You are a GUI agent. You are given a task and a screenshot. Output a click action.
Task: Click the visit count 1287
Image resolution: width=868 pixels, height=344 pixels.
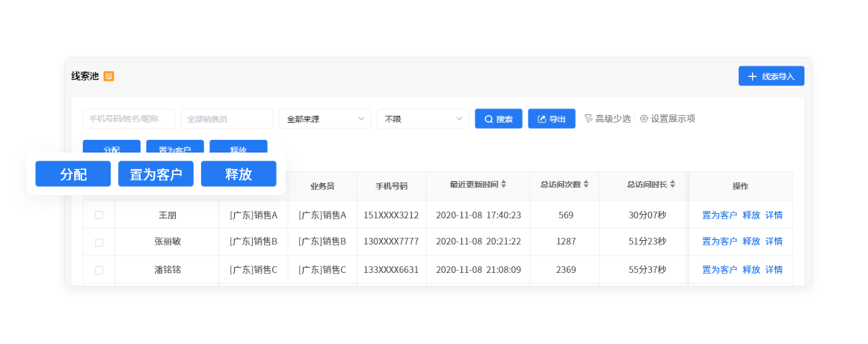(x=566, y=242)
